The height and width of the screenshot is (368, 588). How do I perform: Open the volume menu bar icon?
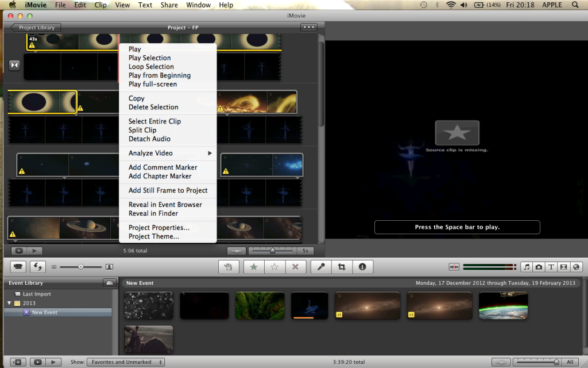click(464, 5)
